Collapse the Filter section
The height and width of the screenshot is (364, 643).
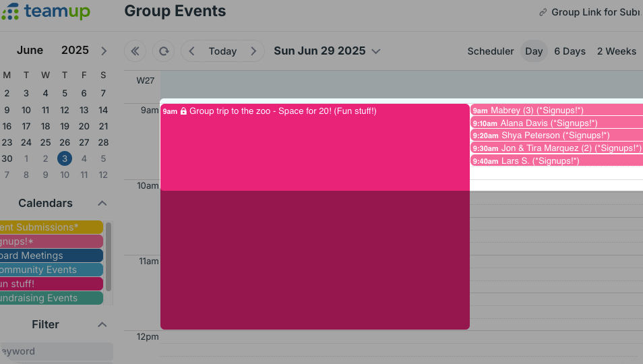pyautogui.click(x=102, y=325)
